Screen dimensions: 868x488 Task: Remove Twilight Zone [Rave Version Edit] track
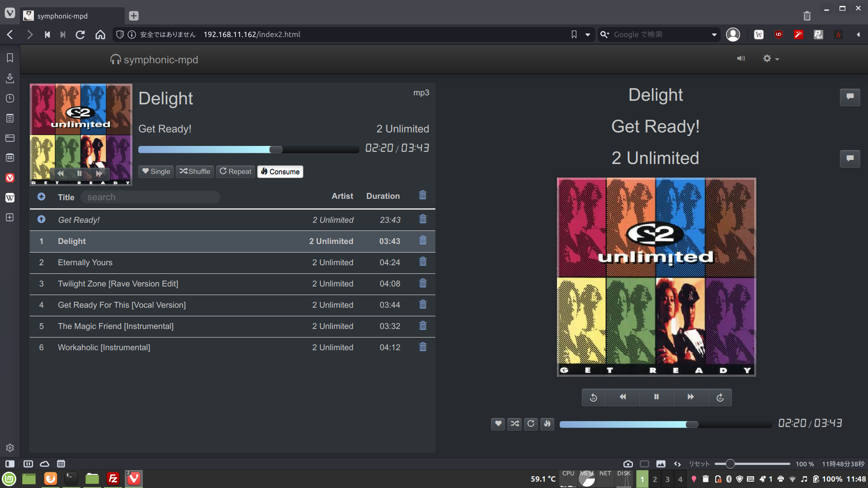(423, 283)
